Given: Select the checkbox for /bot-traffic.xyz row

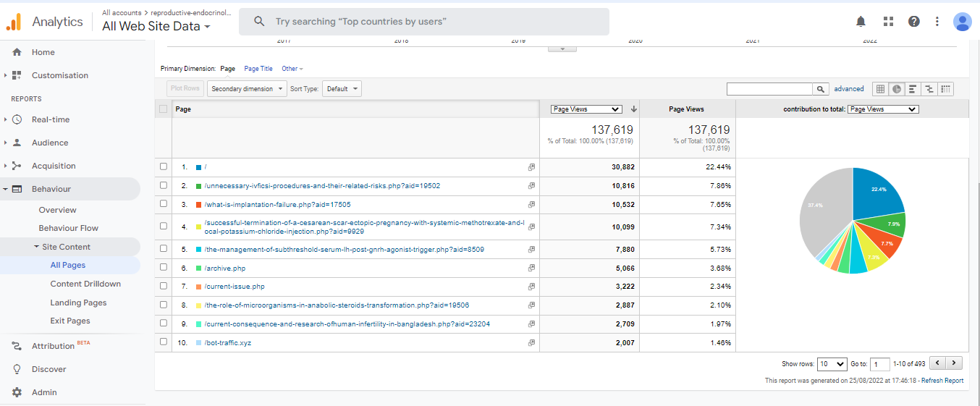Looking at the screenshot, I should (x=164, y=342).
